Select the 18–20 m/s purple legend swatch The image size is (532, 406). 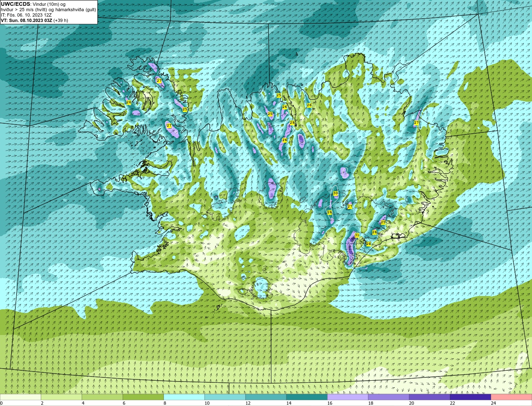click(389, 397)
